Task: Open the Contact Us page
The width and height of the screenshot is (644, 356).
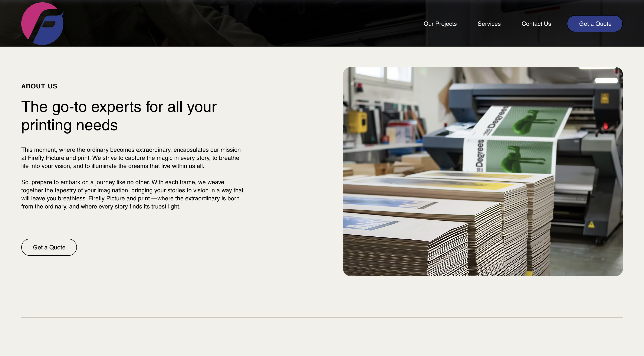Action: [536, 24]
